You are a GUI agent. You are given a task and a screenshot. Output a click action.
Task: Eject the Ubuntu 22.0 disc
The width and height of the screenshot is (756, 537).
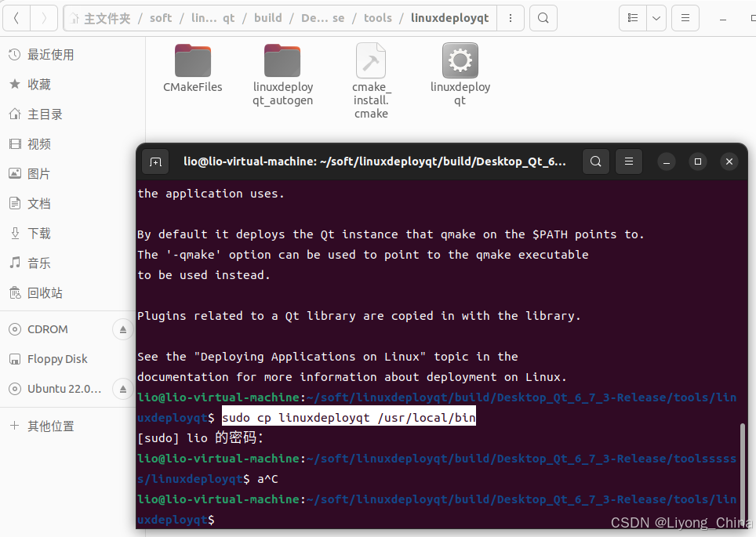pyautogui.click(x=122, y=389)
